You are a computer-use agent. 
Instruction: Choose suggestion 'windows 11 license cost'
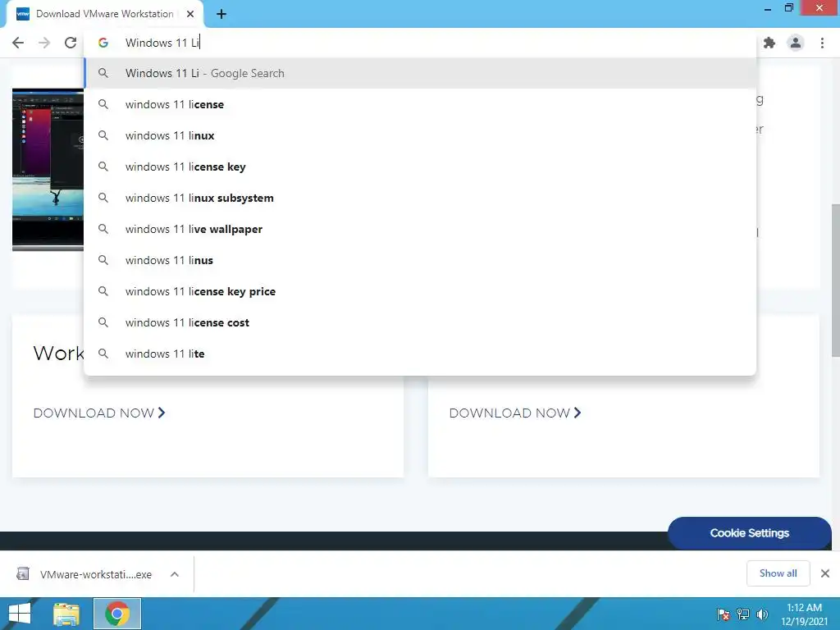point(421,322)
